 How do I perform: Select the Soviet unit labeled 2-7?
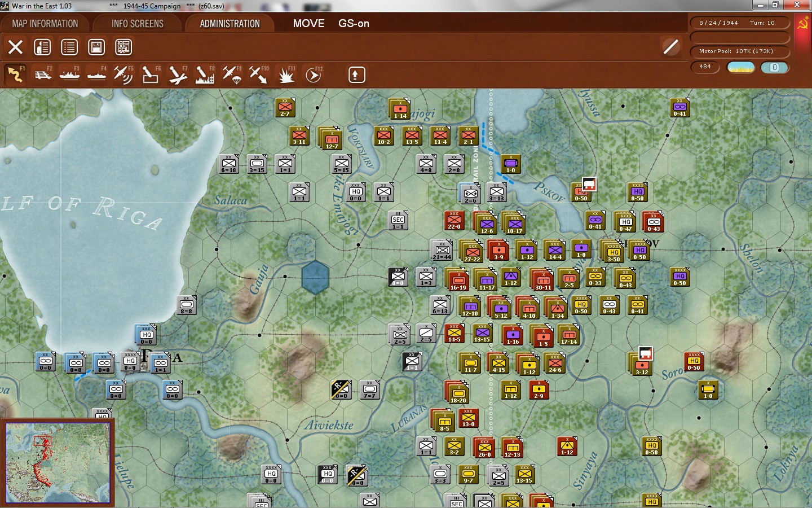[285, 107]
